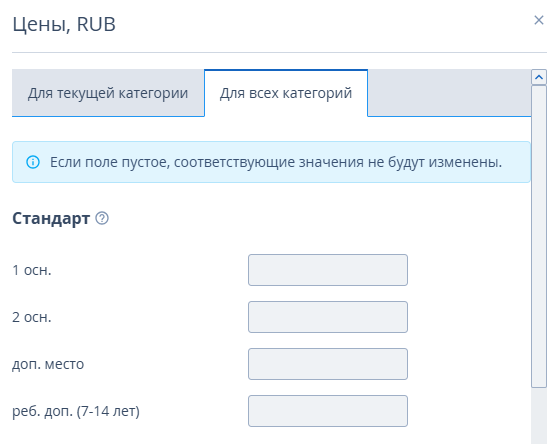Click the 1 осн. label
Image resolution: width=556 pixels, height=444 pixels.
[32, 270]
